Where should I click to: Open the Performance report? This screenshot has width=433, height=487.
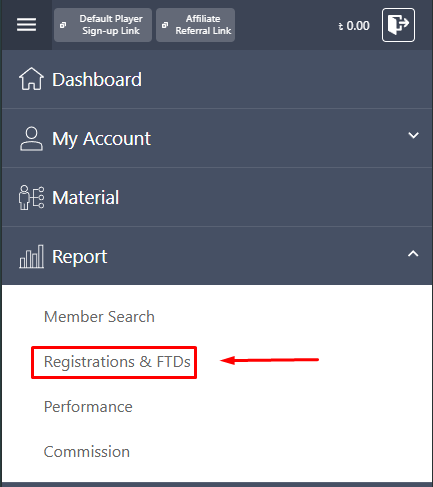[88, 407]
